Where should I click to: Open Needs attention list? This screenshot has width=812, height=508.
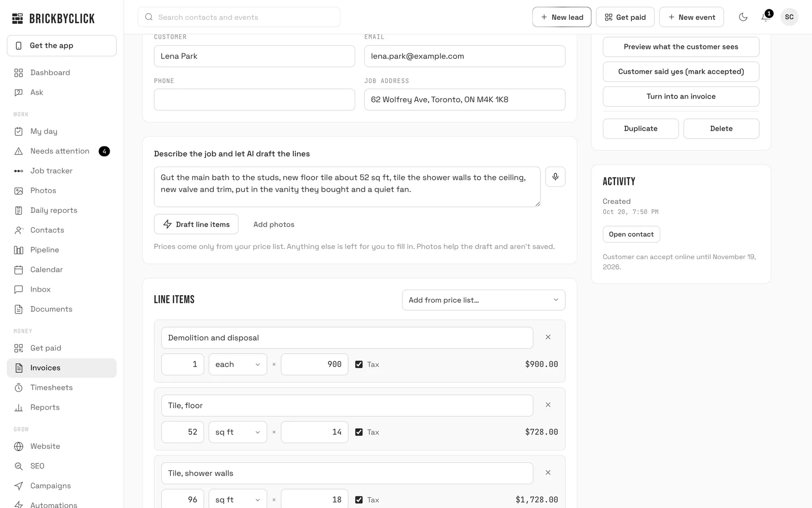coord(62,151)
